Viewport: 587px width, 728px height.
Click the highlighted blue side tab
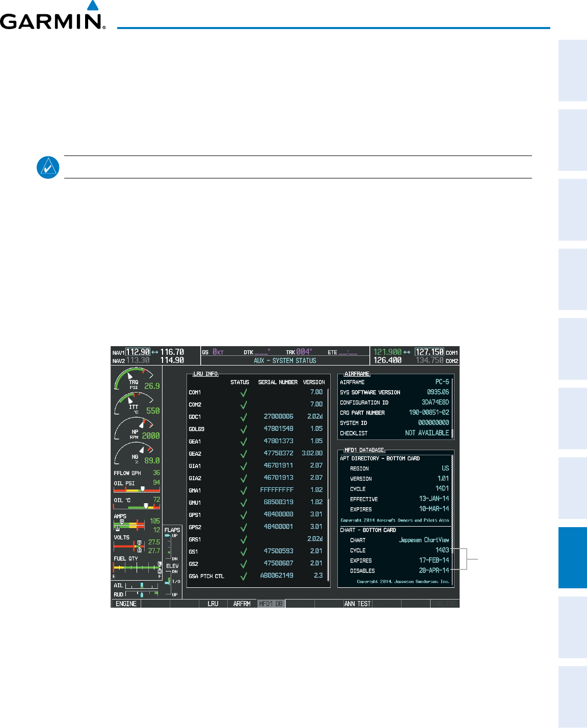pos(573,558)
